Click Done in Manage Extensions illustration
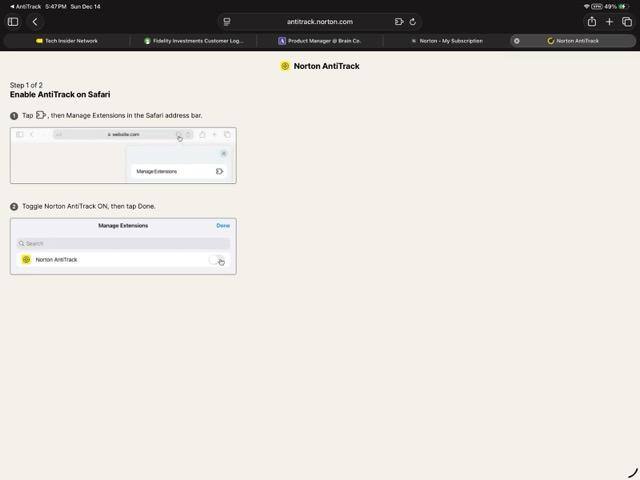This screenshot has width=640, height=480. (223, 226)
